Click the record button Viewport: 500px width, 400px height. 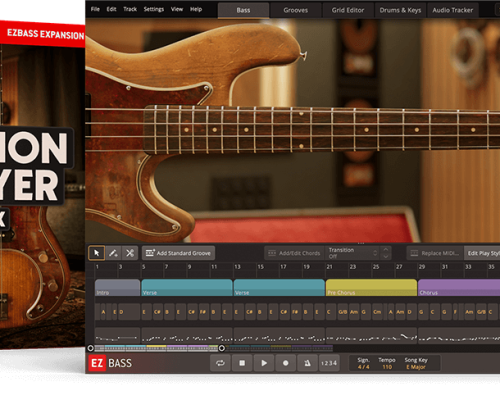click(286, 363)
